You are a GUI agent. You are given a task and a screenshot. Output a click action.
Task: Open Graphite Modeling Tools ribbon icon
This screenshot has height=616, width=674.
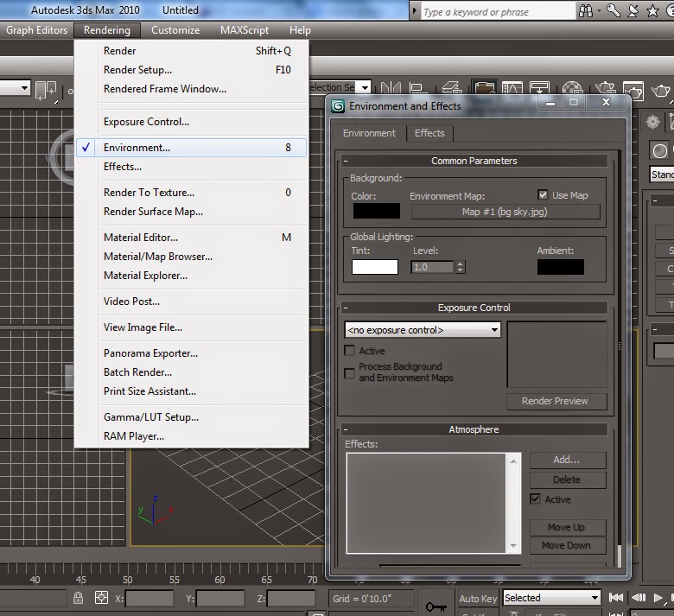(485, 88)
